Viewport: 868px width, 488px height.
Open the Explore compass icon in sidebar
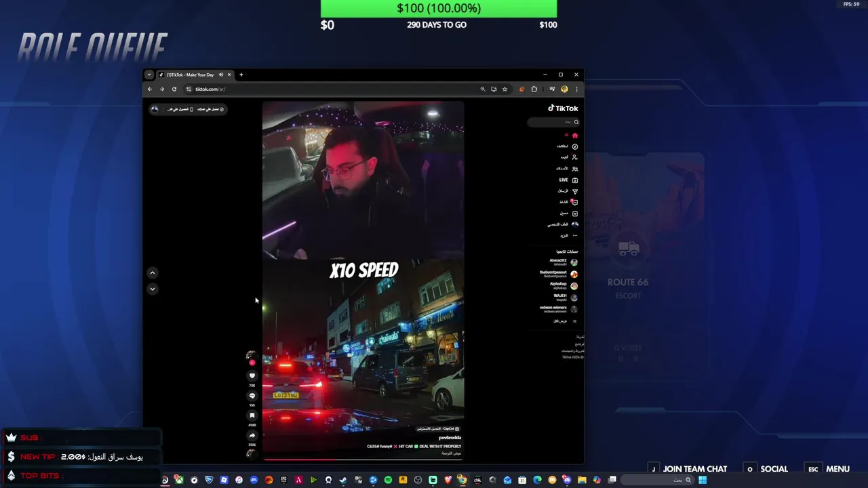pyautogui.click(x=575, y=146)
